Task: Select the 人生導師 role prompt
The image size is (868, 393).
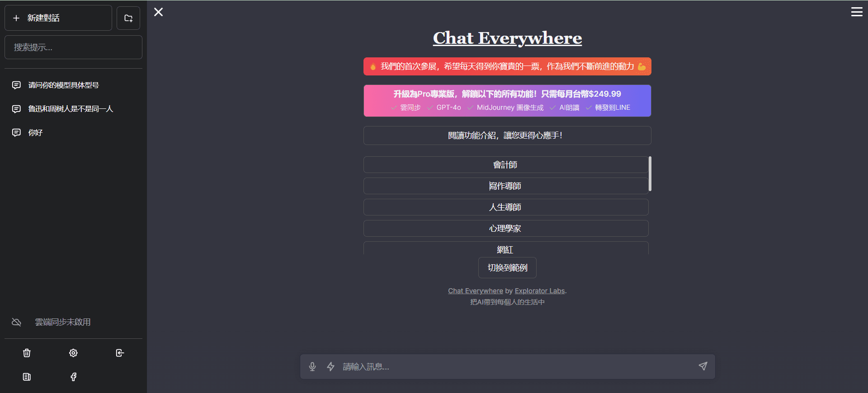Action: coord(505,207)
